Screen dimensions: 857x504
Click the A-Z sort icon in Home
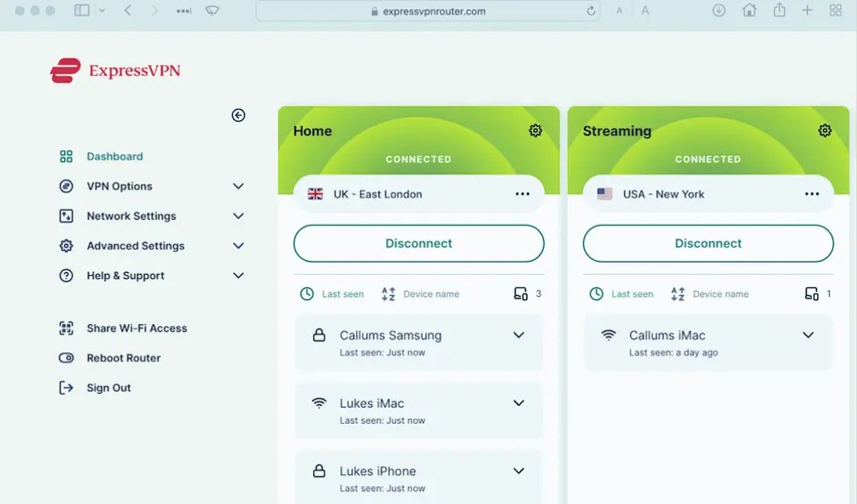pyautogui.click(x=388, y=293)
